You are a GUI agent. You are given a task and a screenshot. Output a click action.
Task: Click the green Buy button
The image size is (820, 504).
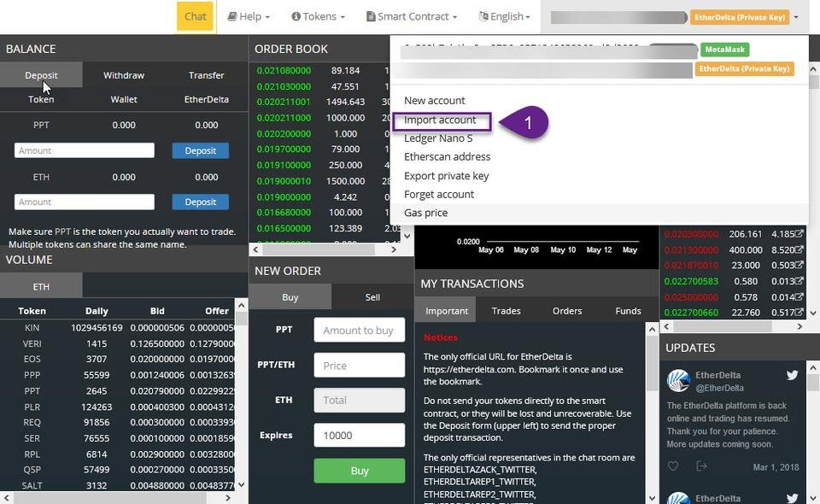(x=360, y=471)
